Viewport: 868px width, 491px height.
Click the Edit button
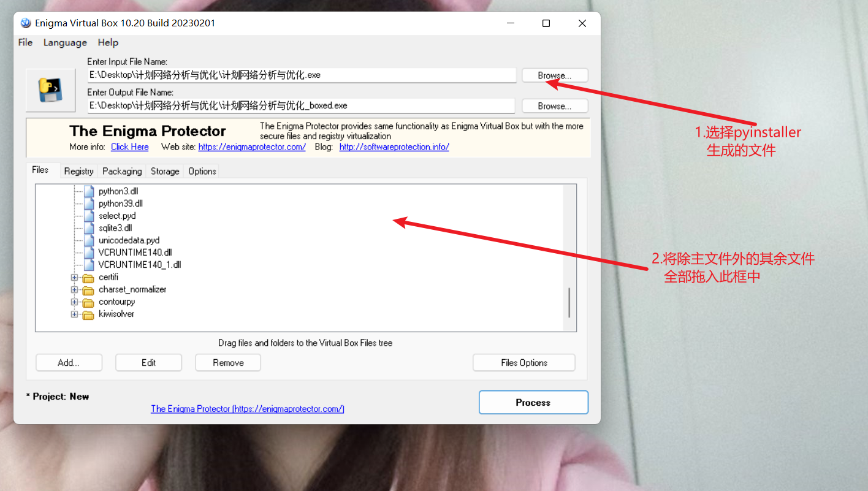click(x=148, y=363)
